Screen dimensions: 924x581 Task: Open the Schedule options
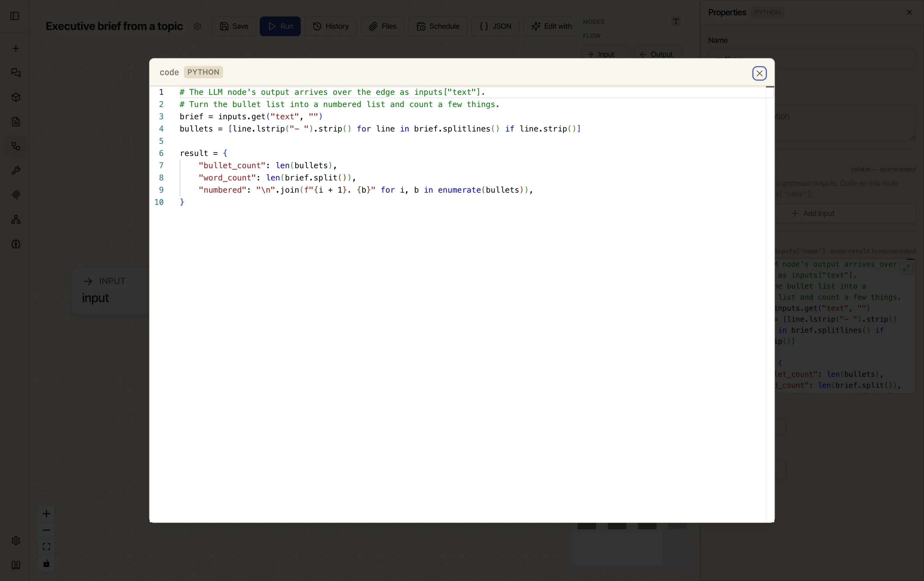click(438, 27)
